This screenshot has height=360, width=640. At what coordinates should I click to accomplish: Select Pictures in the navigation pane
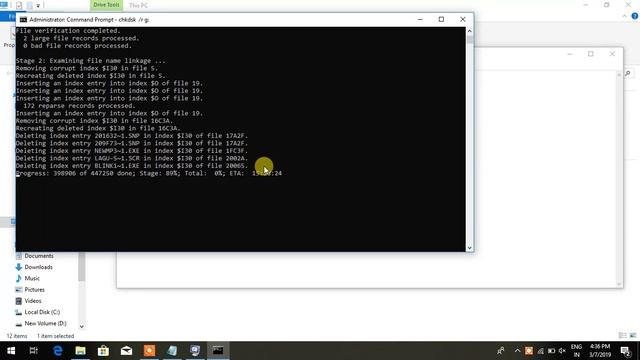[x=34, y=290]
